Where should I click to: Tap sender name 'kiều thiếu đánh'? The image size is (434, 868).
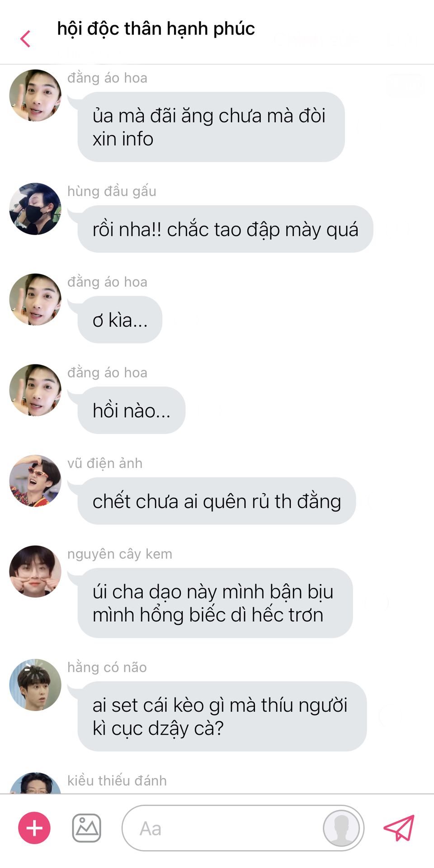(x=117, y=781)
